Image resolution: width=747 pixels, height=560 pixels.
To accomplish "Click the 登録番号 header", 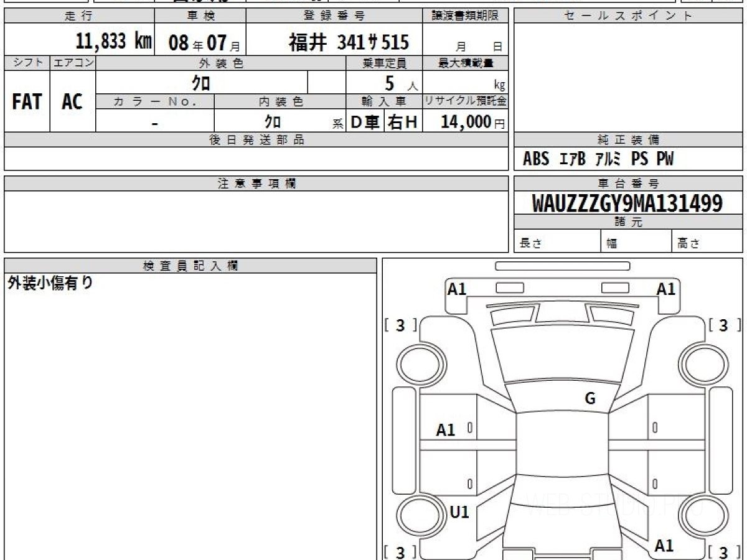I will click(334, 16).
